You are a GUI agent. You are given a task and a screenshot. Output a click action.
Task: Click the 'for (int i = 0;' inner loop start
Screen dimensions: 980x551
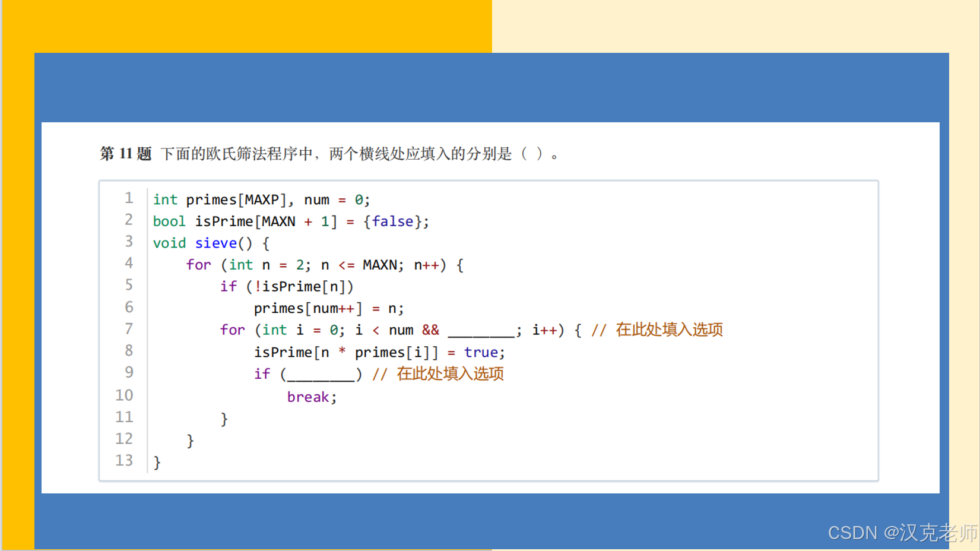pyautogui.click(x=283, y=330)
